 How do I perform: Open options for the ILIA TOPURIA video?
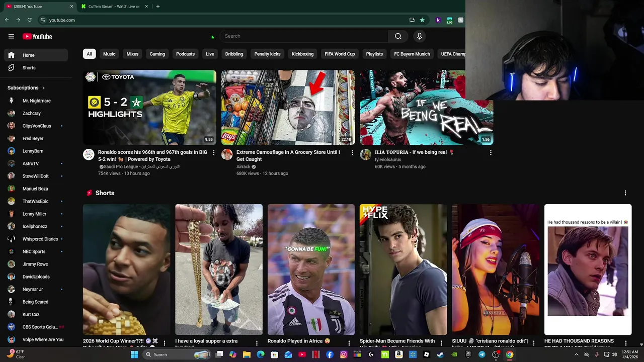coord(491,152)
